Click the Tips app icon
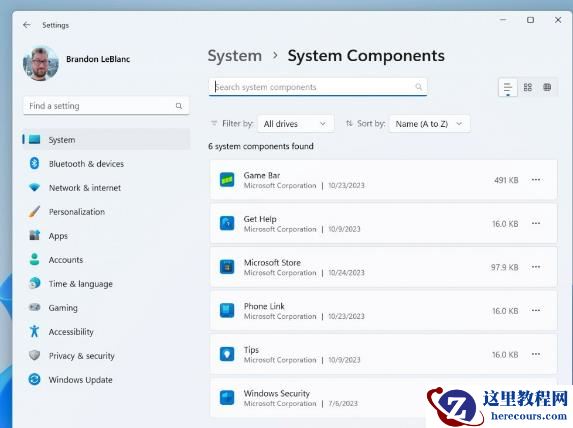573x428 pixels. [x=227, y=354]
